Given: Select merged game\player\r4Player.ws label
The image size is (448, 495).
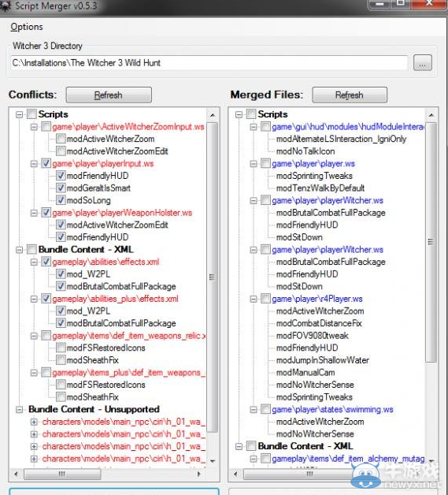Looking at the screenshot, I should (317, 299).
